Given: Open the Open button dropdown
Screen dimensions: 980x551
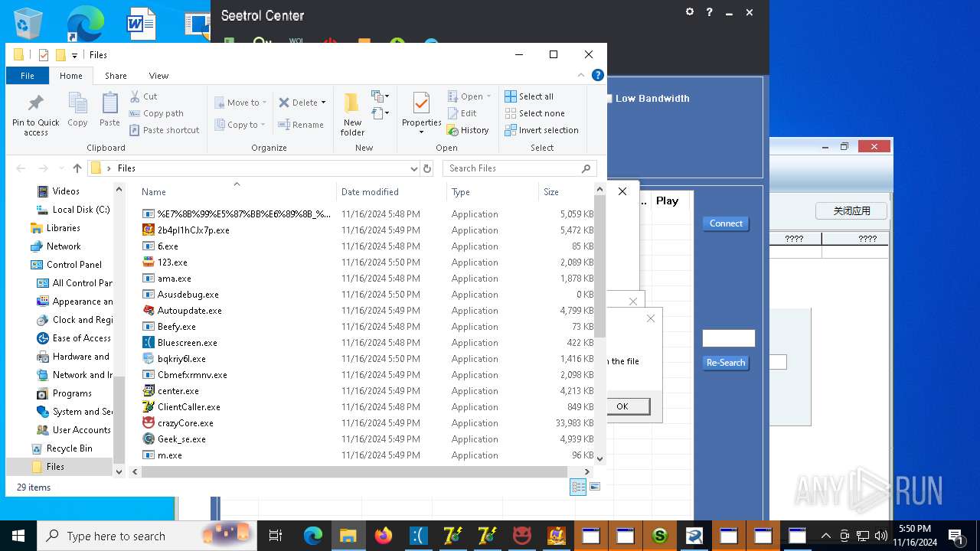Looking at the screenshot, I should (490, 96).
